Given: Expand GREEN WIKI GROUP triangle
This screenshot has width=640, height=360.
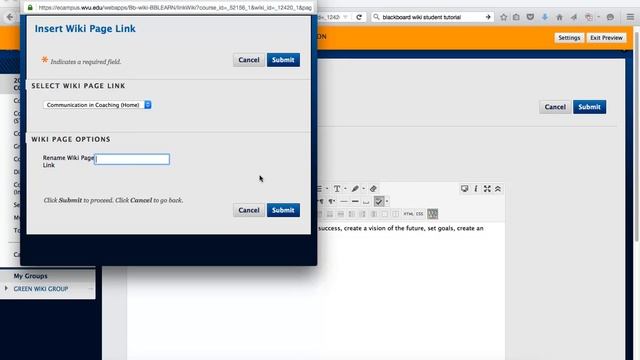Looking at the screenshot, I should pyautogui.click(x=6, y=289).
